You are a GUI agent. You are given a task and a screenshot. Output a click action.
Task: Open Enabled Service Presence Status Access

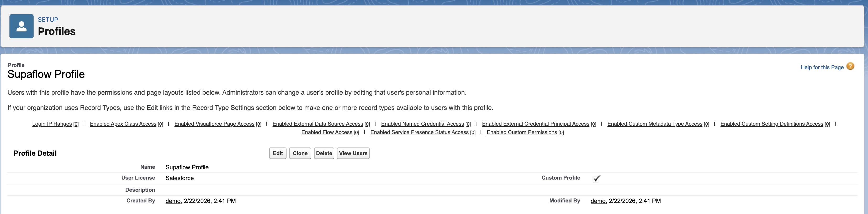[x=419, y=132]
